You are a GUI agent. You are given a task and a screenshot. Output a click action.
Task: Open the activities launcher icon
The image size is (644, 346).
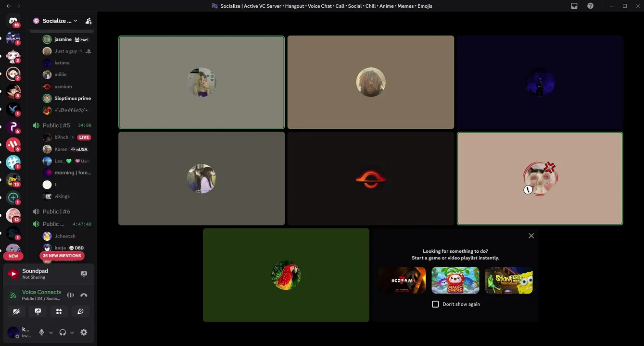coord(59,311)
